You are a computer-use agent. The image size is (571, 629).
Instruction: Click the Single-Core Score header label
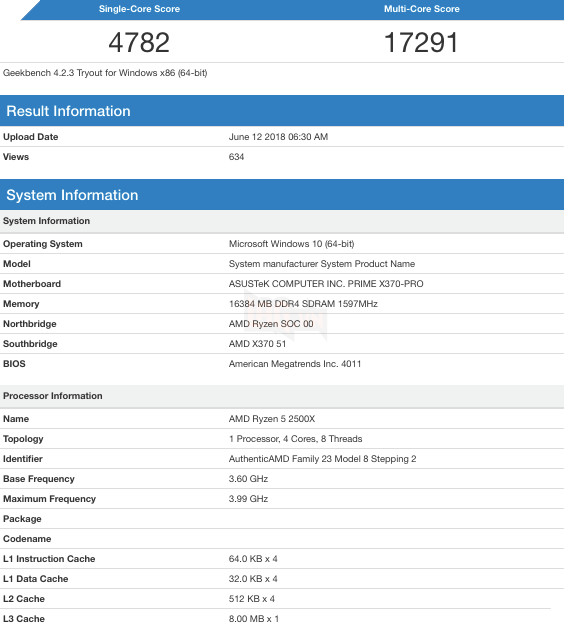[141, 9]
